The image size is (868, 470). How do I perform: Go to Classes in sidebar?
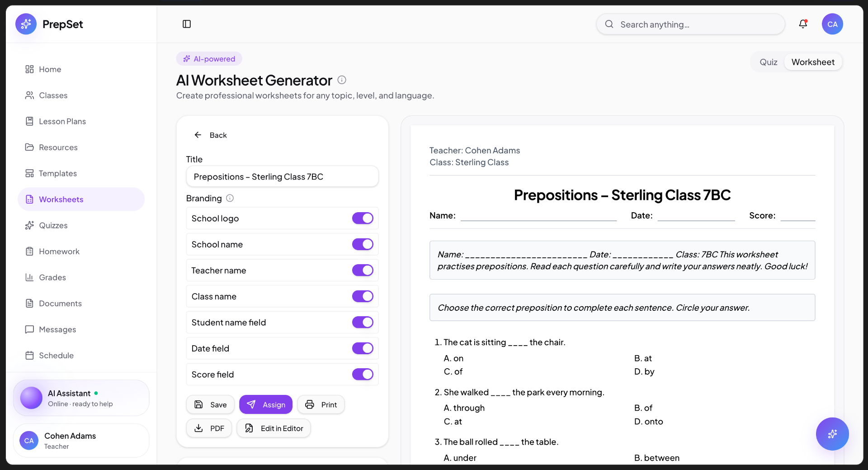pyautogui.click(x=81, y=95)
